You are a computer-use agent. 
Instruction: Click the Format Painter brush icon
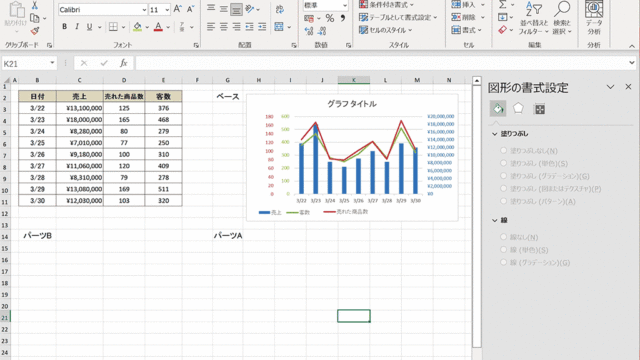(35, 31)
